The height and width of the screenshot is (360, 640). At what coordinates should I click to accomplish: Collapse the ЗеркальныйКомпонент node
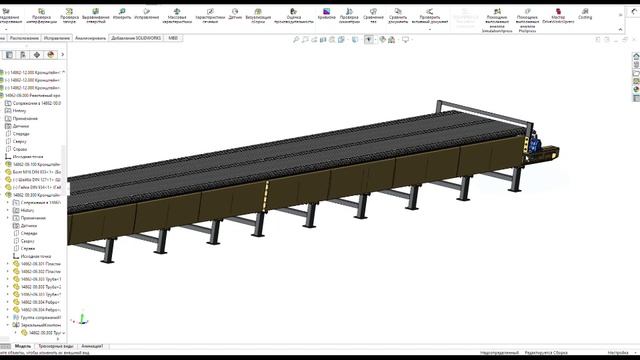(x=8, y=325)
